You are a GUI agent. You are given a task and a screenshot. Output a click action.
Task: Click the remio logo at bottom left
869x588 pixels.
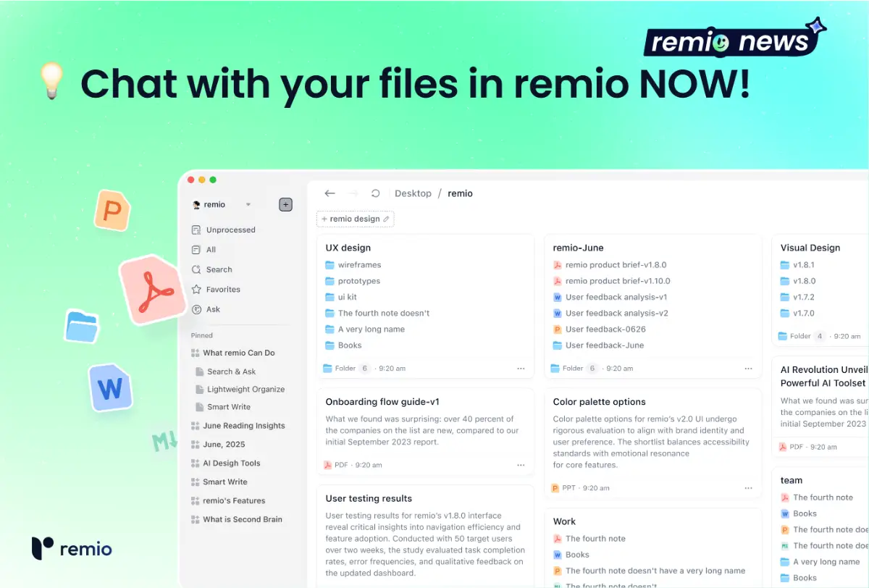coord(72,549)
